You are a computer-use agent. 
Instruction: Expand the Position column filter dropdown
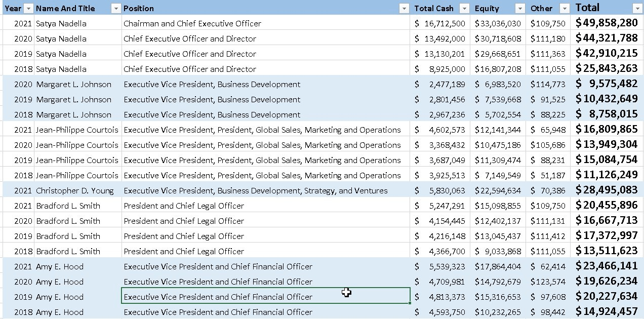(404, 9)
